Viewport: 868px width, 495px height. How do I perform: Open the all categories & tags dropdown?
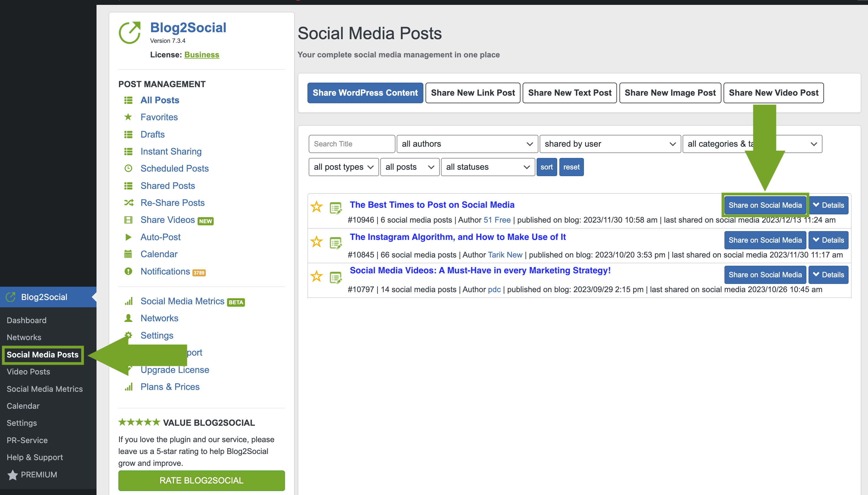752,144
